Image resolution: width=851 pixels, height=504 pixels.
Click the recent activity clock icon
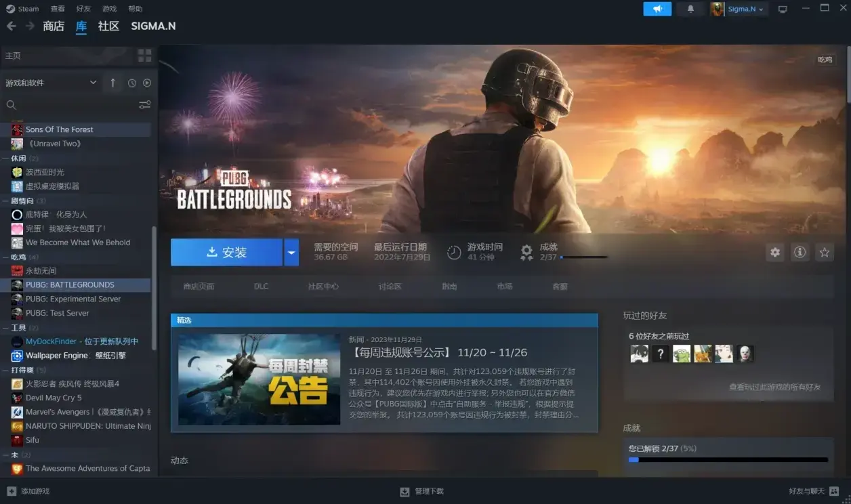tap(132, 83)
